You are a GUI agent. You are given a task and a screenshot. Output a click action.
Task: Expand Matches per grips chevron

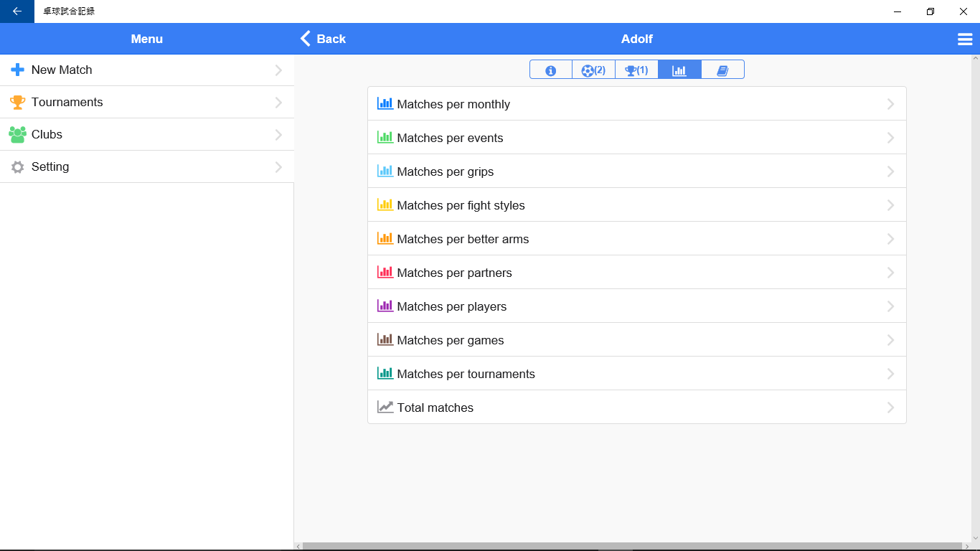click(x=890, y=171)
